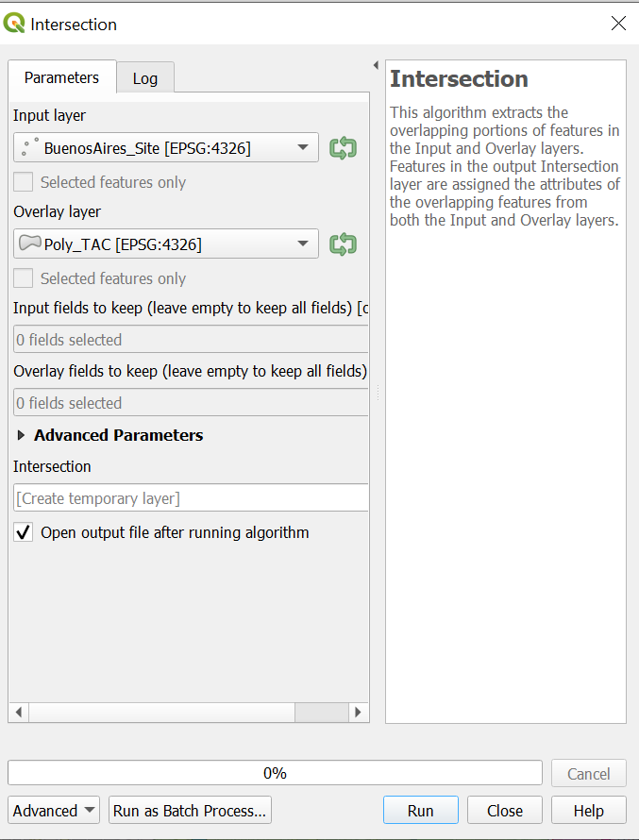This screenshot has width=639, height=840.
Task: Switch to the Log tab
Action: tap(145, 77)
